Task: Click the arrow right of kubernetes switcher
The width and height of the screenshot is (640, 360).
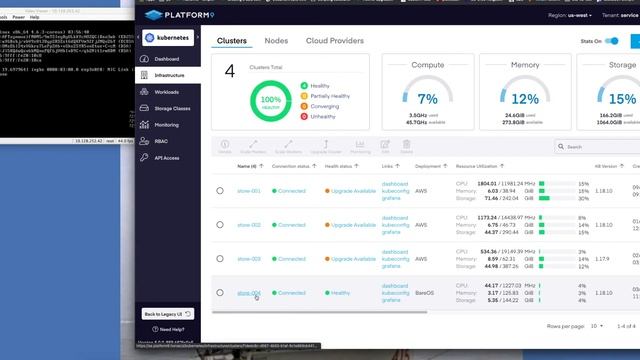Action: click(198, 37)
